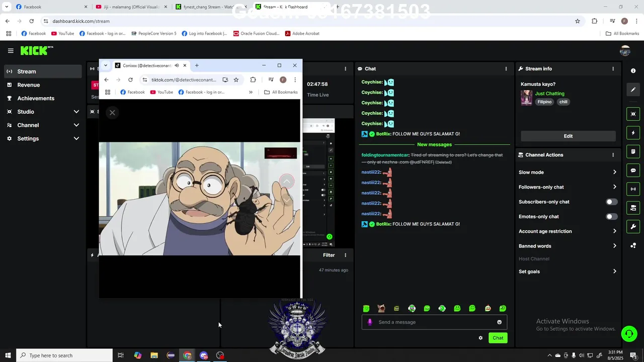Click the Just Chatting category link
This screenshot has width=644, height=362.
pos(549,94)
